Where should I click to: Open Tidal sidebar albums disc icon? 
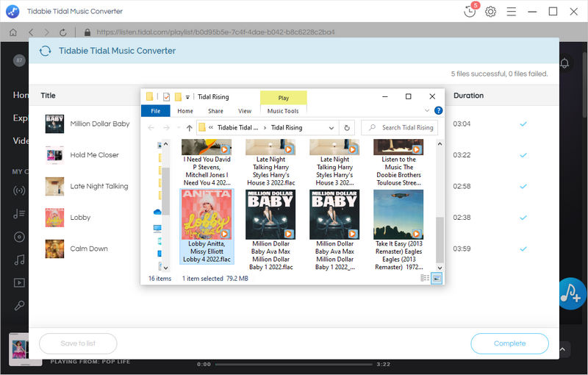click(x=19, y=237)
